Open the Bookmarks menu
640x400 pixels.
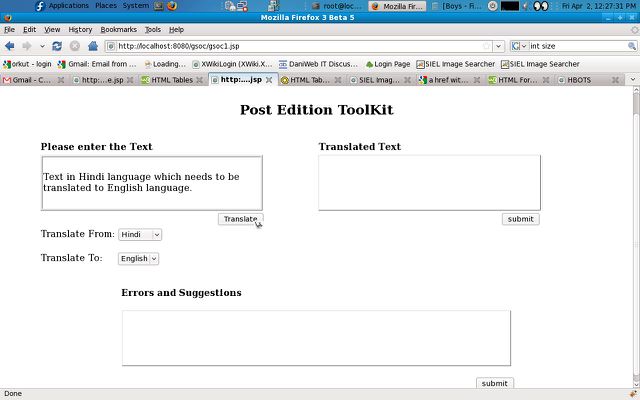(x=118, y=30)
